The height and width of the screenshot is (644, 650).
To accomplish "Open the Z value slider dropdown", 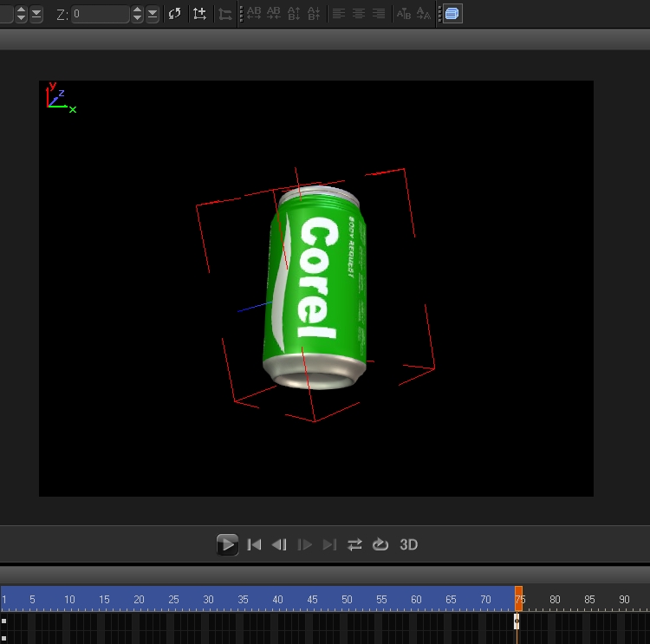I will (153, 14).
